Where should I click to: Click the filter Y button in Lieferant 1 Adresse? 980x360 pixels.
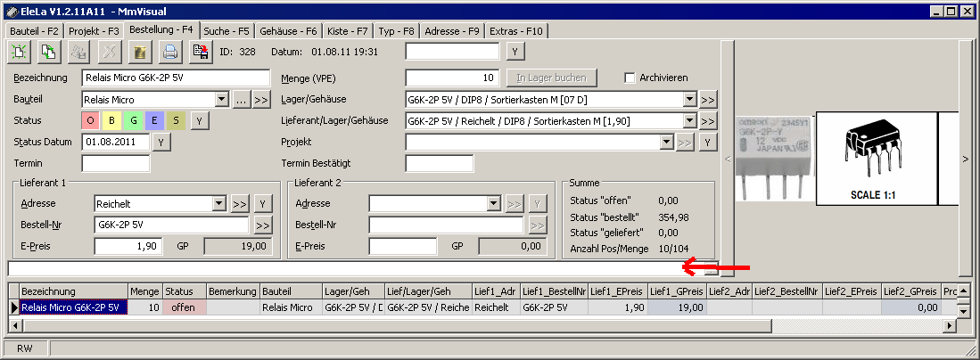click(x=263, y=203)
